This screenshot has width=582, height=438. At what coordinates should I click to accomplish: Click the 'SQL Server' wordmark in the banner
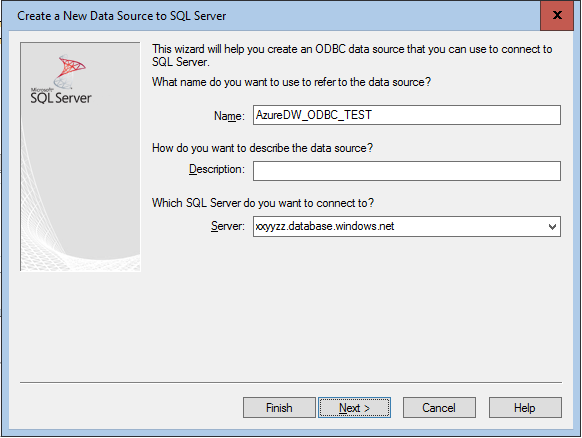coord(61,98)
